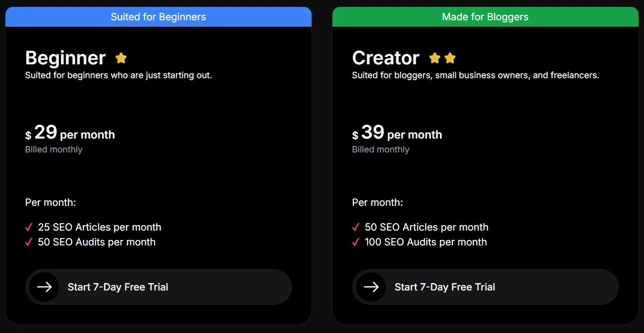Click the 50 SEO Audits per month line

point(97,242)
